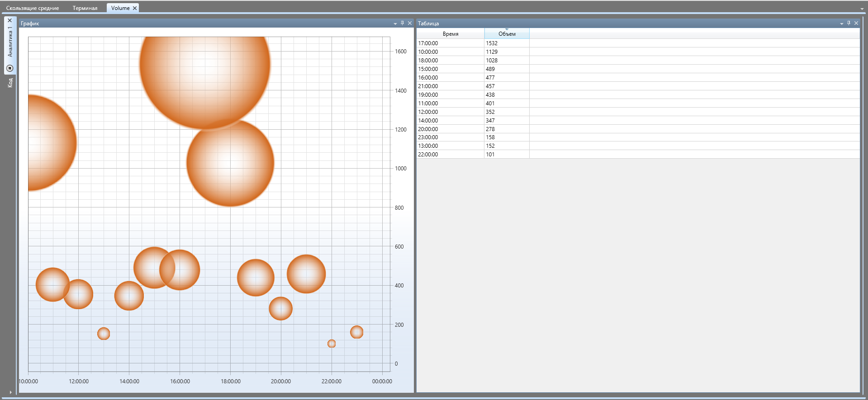Close the Volume tab with its X icon

(135, 8)
